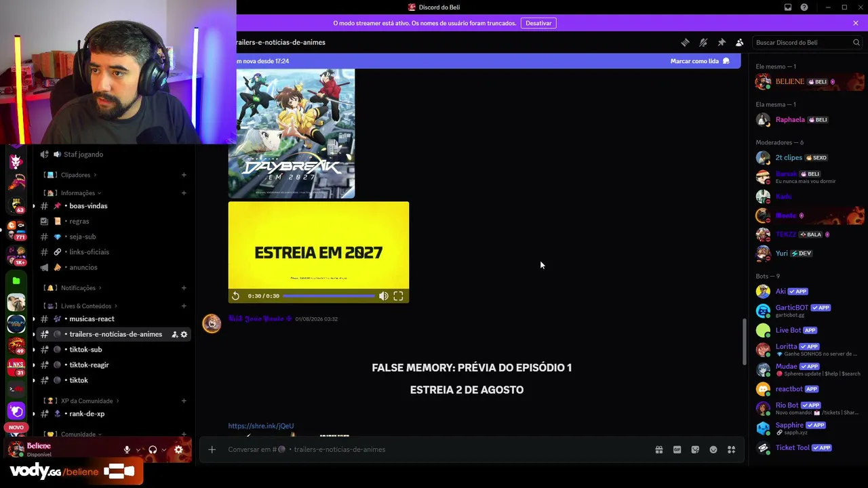Toggle headphone deafen in user panel
The height and width of the screenshot is (488, 868).
click(x=153, y=449)
